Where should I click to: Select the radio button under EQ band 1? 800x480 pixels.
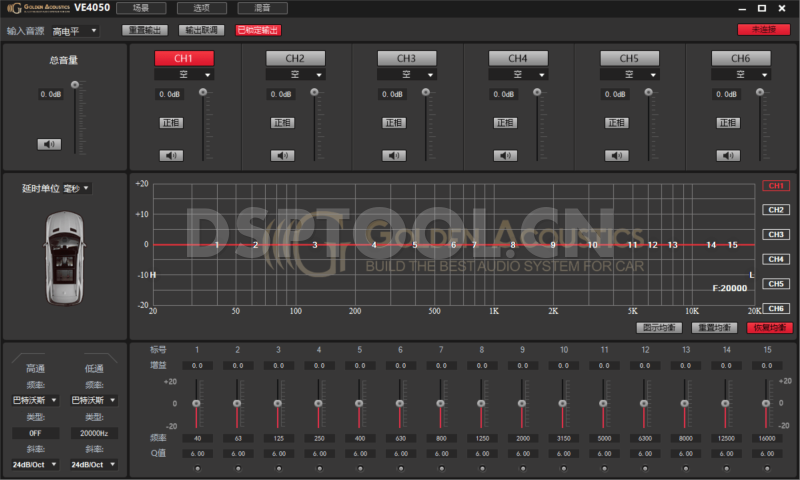pyautogui.click(x=197, y=468)
